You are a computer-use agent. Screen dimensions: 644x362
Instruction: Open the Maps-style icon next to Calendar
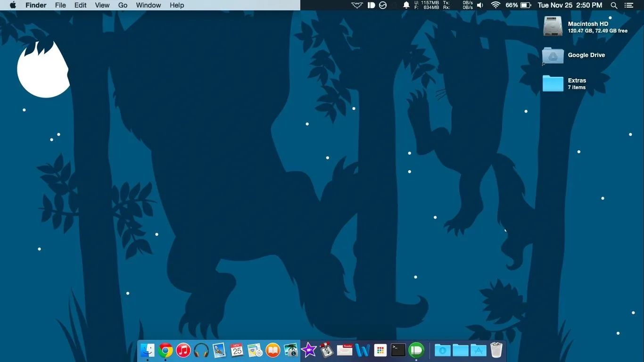pos(255,350)
